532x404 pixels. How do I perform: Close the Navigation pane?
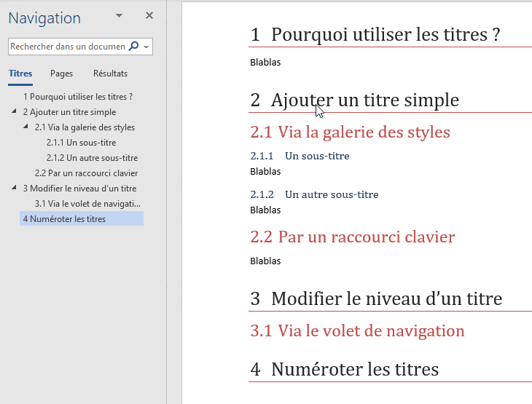pos(149,15)
